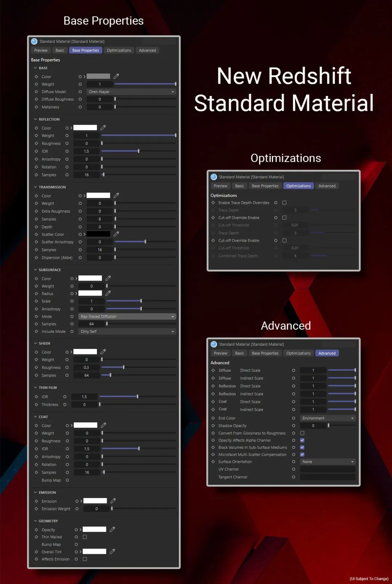
Task: Click the eyedropper icon beside Base Color
Action: pos(116,76)
